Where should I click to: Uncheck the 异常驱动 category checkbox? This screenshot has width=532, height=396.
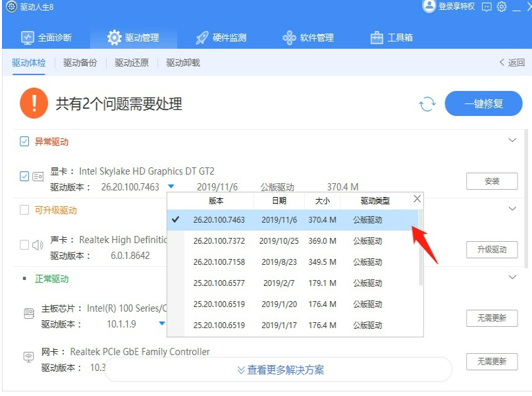24,142
